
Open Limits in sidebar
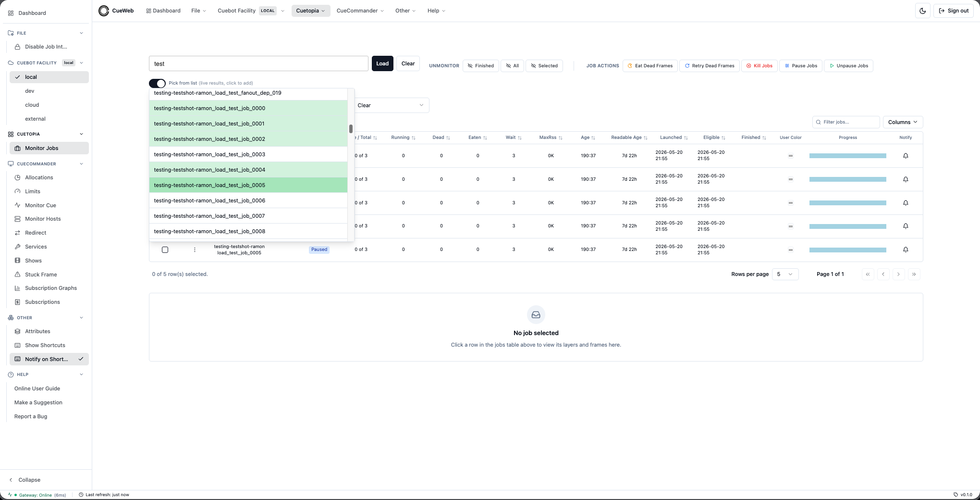49,191
